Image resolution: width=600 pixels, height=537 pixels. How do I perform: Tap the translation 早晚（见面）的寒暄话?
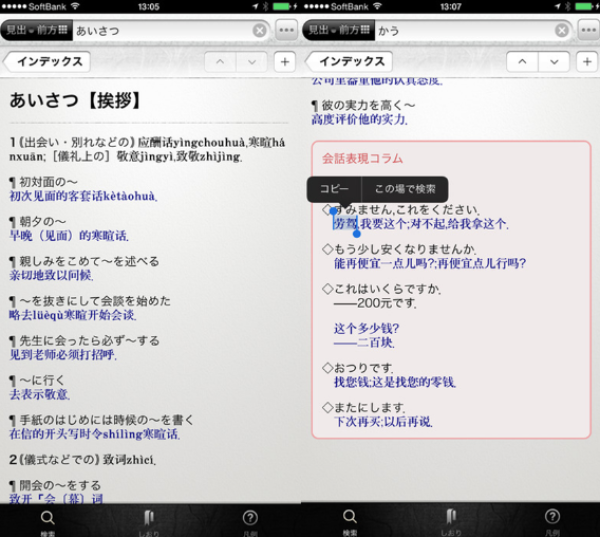point(69,235)
